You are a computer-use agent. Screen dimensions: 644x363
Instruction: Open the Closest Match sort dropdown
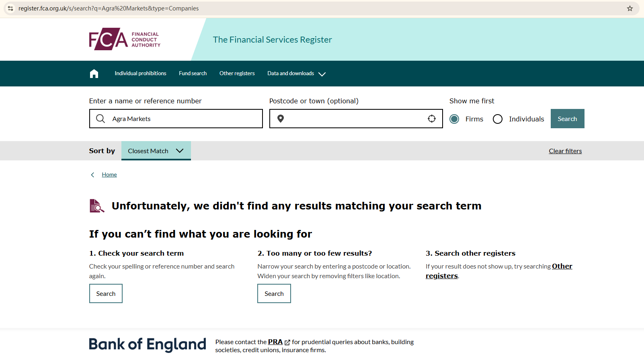pos(156,151)
